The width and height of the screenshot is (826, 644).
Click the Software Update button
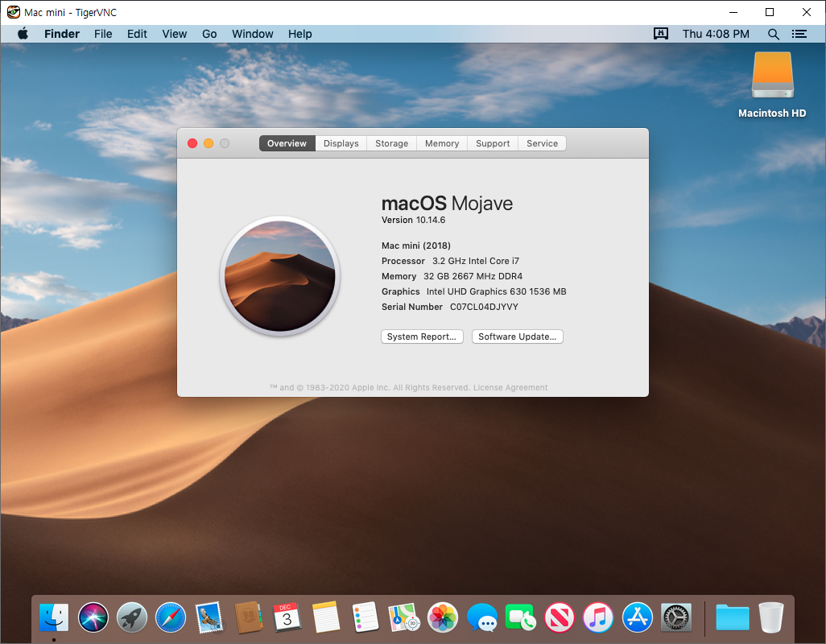[x=518, y=336]
